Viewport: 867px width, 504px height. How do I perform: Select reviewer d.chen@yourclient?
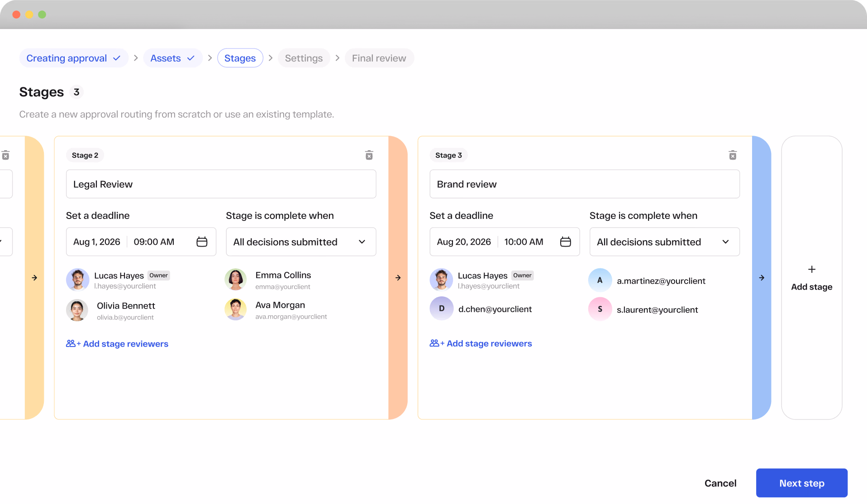point(495,309)
